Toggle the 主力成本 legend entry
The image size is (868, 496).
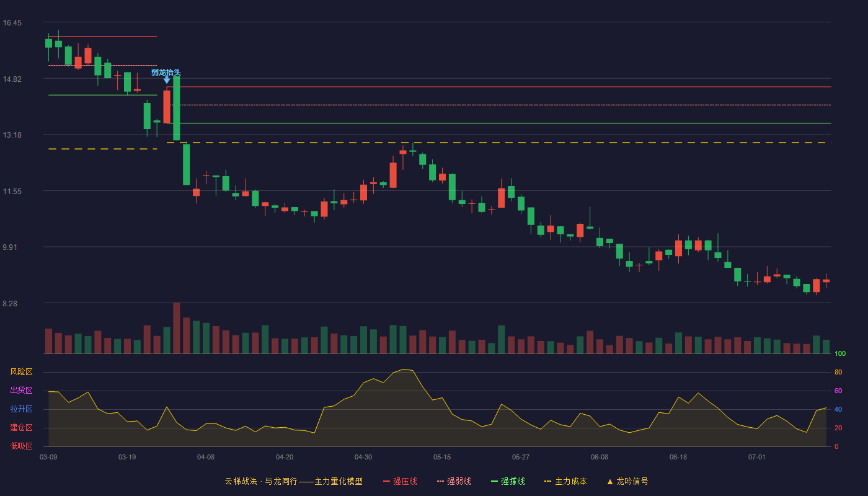[565, 481]
